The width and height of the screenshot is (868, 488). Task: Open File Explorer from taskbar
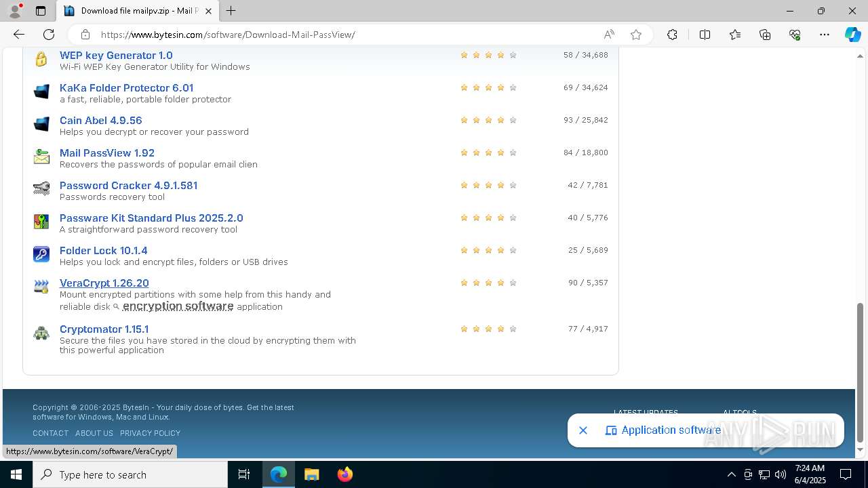pos(311,474)
